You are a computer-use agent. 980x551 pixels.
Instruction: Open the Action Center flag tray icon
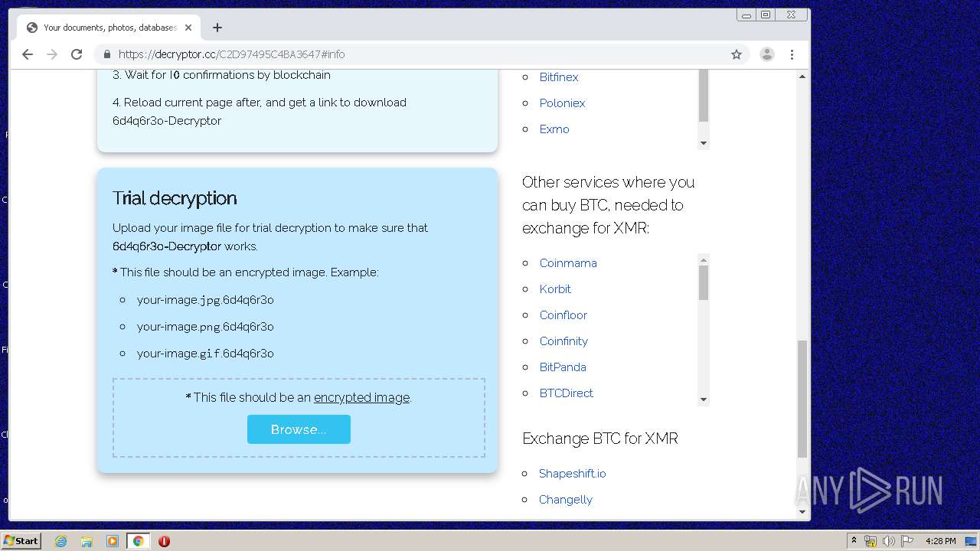(x=907, y=541)
